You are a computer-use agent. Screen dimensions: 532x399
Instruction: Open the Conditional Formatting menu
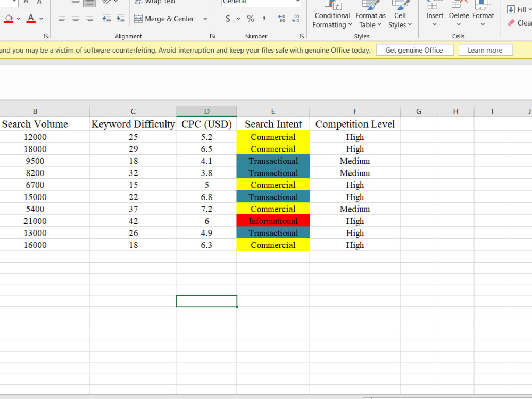(x=332, y=15)
